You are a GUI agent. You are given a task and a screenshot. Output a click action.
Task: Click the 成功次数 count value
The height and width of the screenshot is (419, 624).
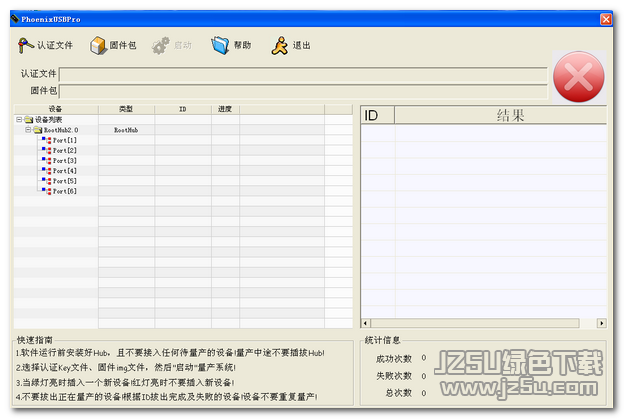point(424,358)
